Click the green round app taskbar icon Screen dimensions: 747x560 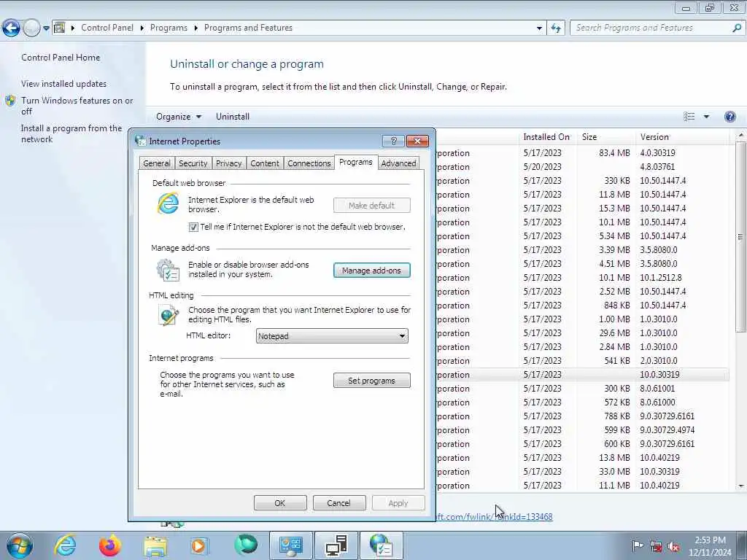[x=246, y=545]
